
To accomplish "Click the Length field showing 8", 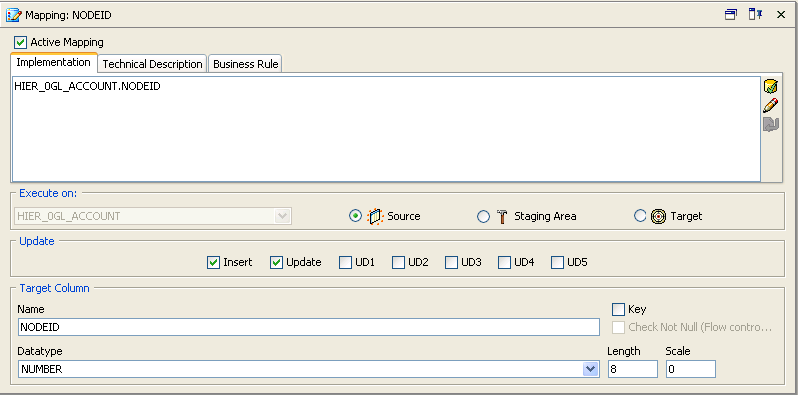I will 633,369.
